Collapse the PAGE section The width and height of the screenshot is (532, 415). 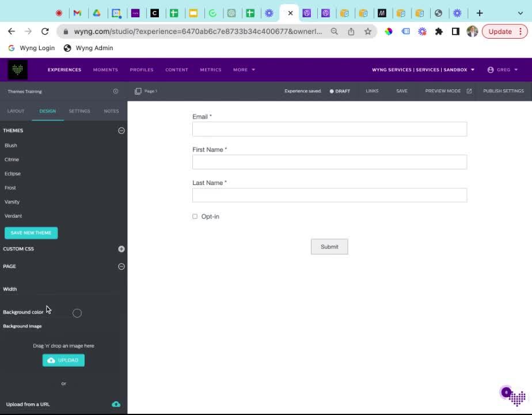click(121, 267)
